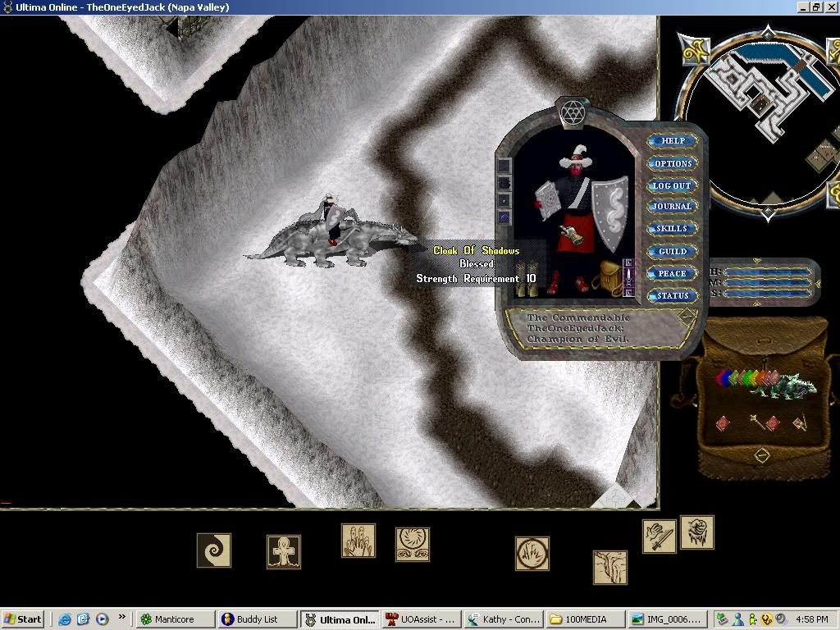
Task: Click the golden gauntlet on paperdoll
Action: pos(571,235)
